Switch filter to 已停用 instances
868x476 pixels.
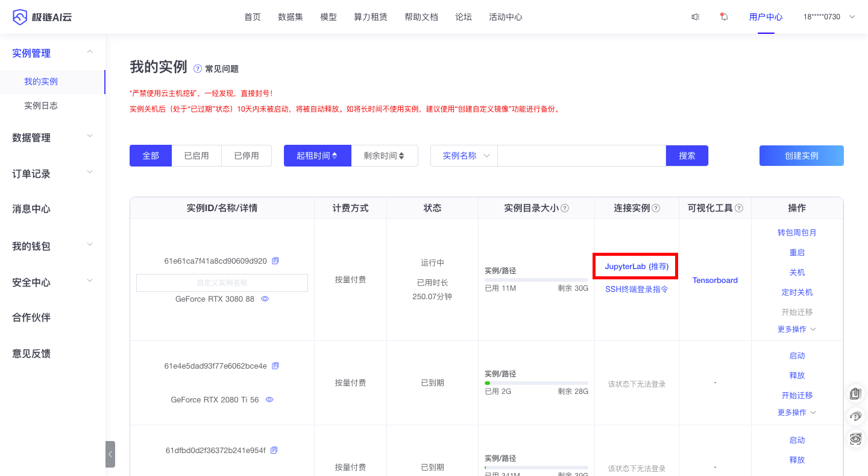tap(246, 155)
